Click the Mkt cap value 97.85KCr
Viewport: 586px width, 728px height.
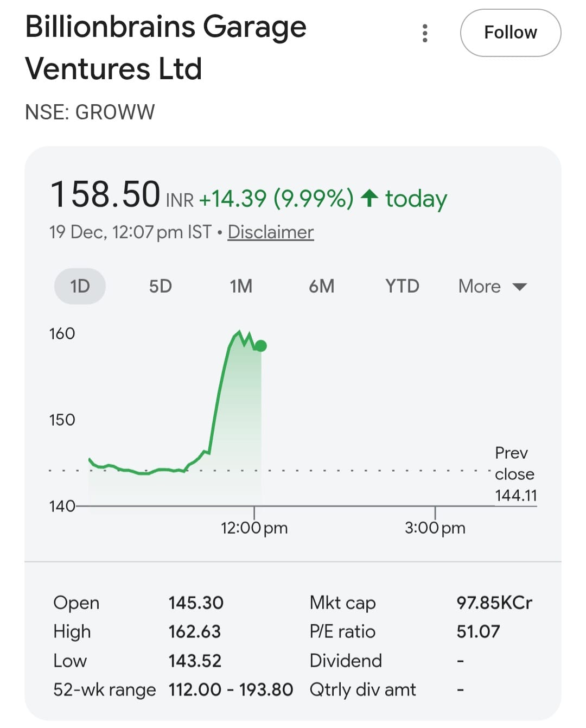494,603
